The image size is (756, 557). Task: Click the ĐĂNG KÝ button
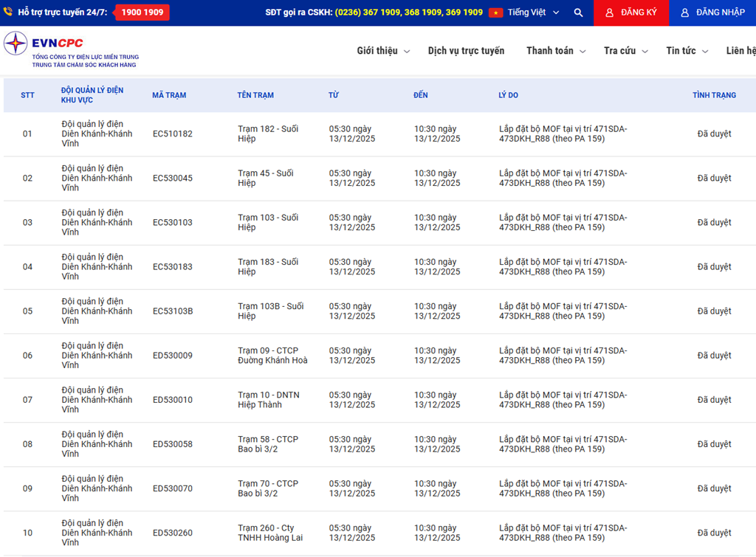[x=631, y=13]
